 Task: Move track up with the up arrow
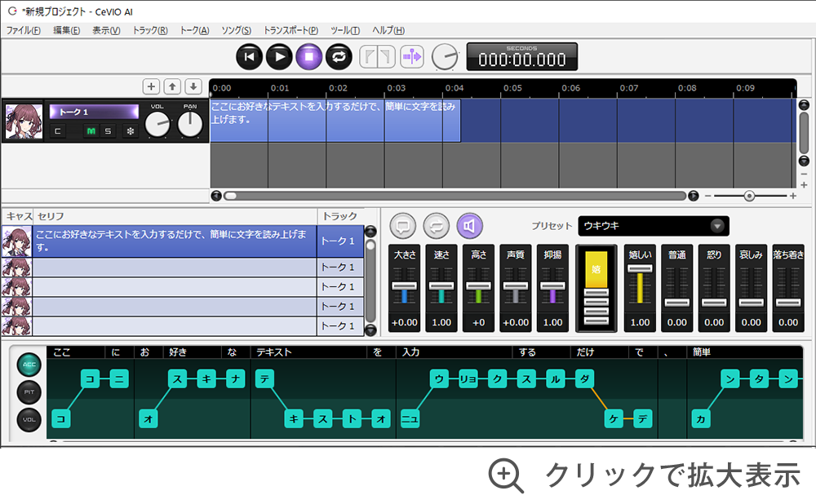(x=172, y=86)
